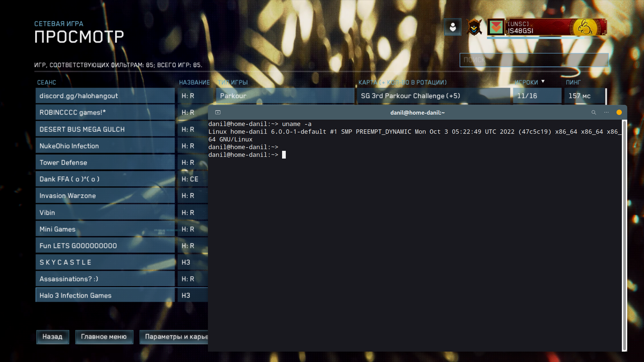Select the Mini Games session
Screen dimensions: 644x362
click(x=105, y=229)
